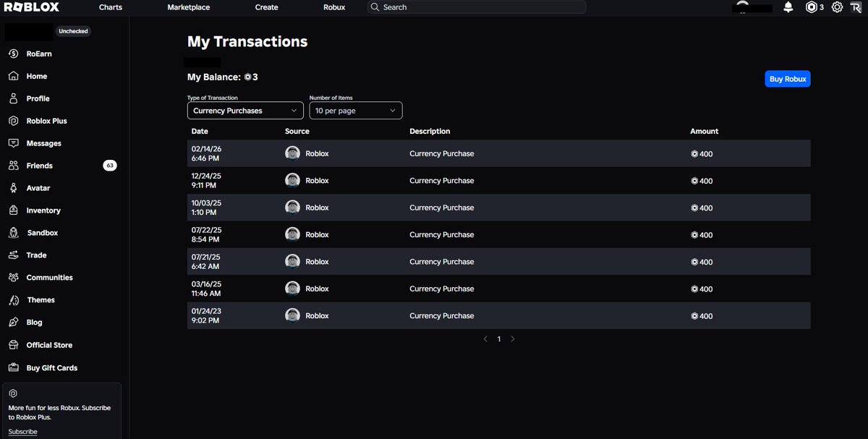
Task: Click the Source column header
Action: pyautogui.click(x=297, y=132)
